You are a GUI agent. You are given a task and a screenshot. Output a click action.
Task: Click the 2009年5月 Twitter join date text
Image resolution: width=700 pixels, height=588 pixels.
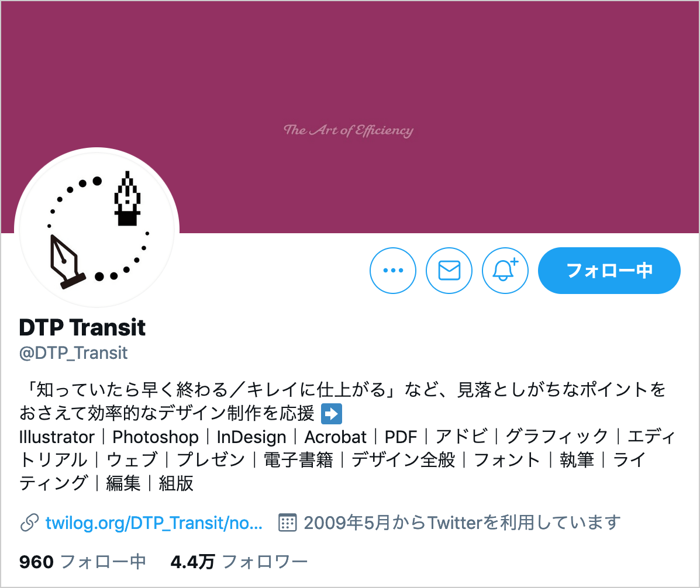point(462,523)
